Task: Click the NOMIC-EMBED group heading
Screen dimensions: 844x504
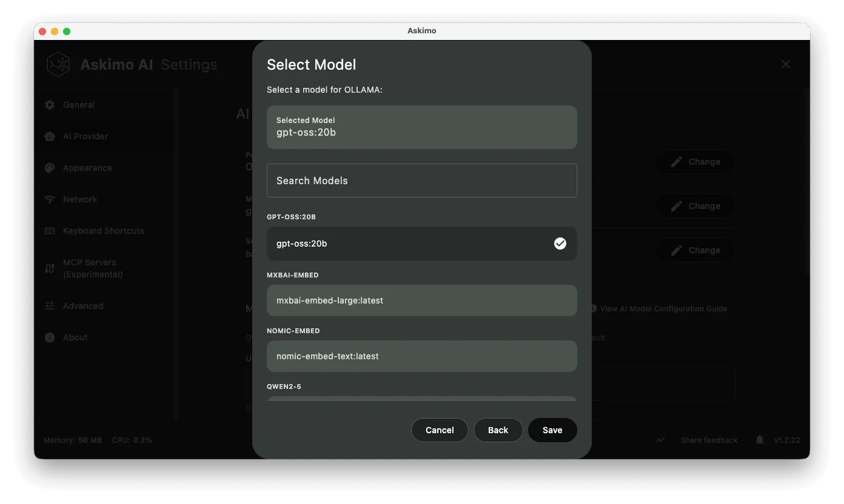Action: 293,331
